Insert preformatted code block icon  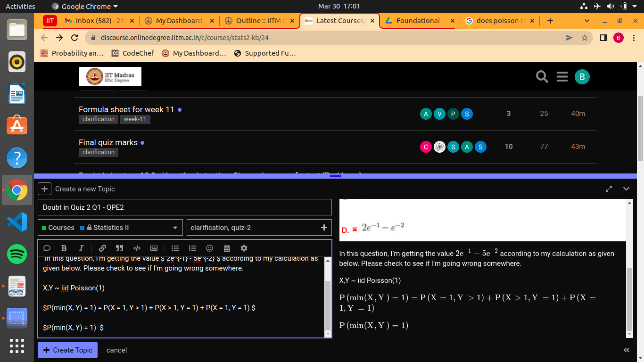pos(137,248)
